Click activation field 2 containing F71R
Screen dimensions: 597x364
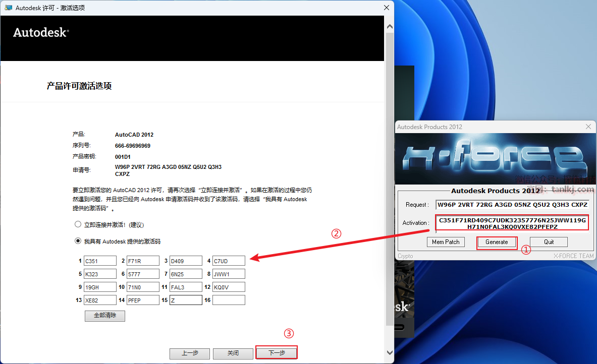click(143, 261)
